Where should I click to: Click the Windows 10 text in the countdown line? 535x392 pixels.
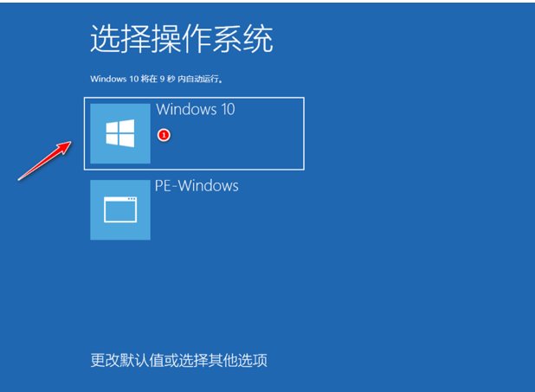tap(114, 79)
